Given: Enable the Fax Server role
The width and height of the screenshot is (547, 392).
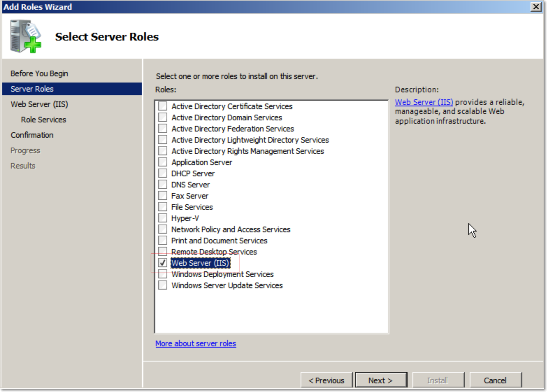Looking at the screenshot, I should pyautogui.click(x=162, y=195).
